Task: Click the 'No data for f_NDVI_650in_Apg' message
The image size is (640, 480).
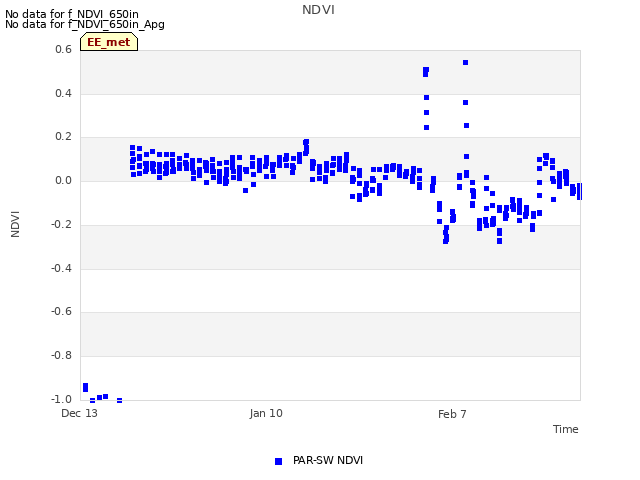Action: click(x=85, y=24)
